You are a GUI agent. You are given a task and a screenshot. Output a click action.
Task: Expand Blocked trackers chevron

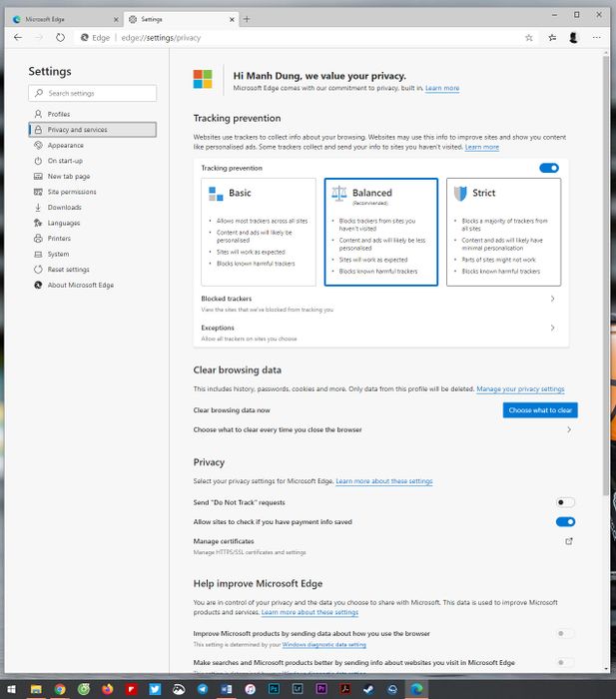[553, 299]
